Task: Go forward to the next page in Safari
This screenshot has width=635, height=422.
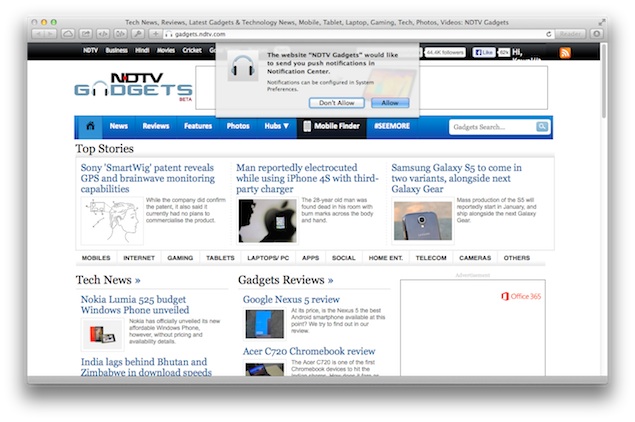Action: 51,34
